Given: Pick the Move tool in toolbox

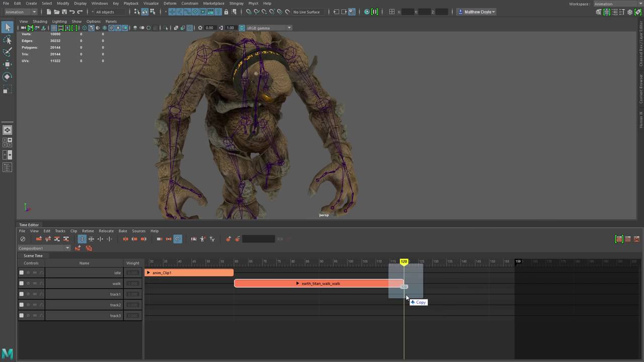Looking at the screenshot, I should tap(8, 64).
